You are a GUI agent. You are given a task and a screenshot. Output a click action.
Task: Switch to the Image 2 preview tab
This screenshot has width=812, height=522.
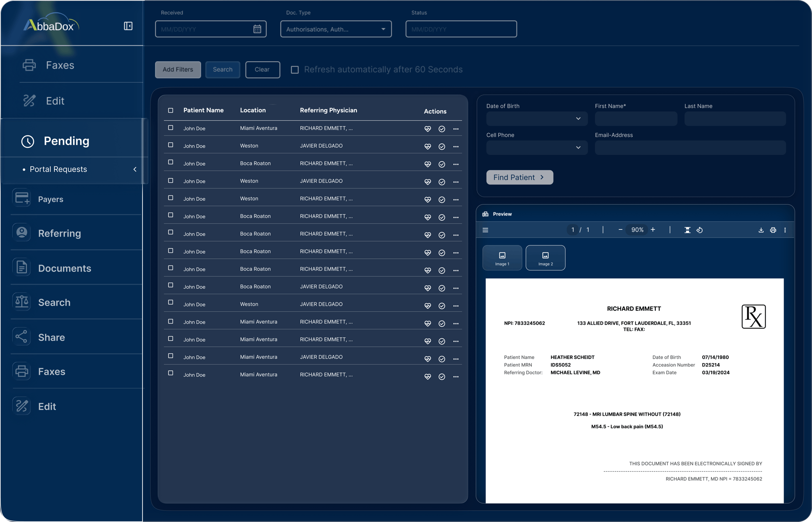click(x=545, y=258)
